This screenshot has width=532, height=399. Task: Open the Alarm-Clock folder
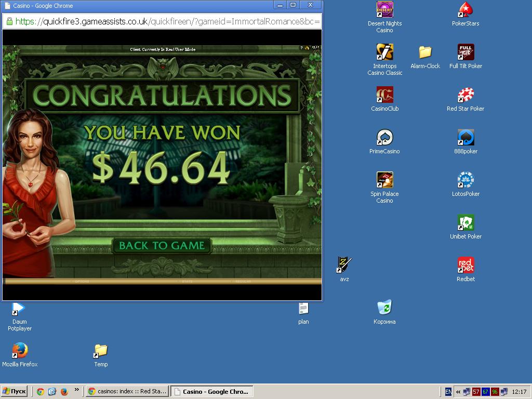click(x=425, y=57)
